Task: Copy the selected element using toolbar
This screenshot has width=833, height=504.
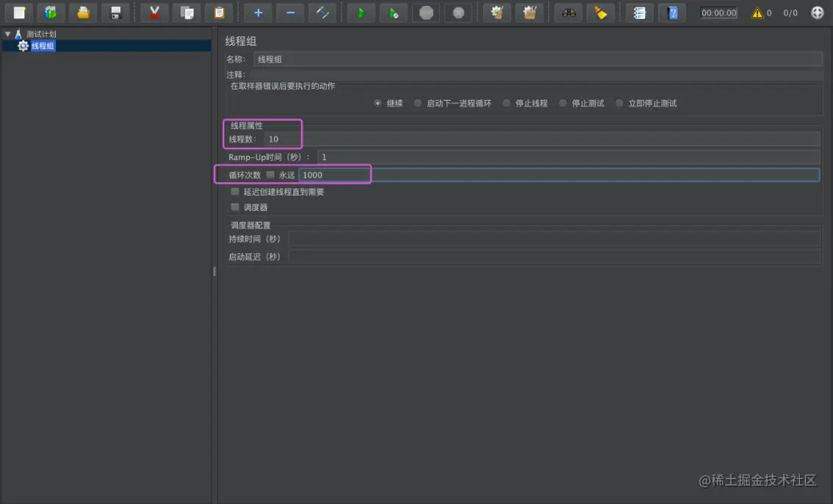Action: [187, 12]
